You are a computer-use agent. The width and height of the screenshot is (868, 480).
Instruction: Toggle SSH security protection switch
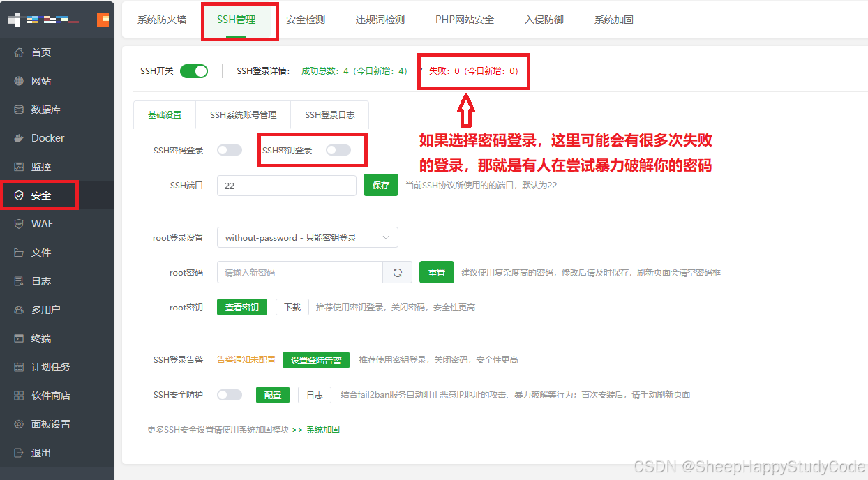[230, 395]
